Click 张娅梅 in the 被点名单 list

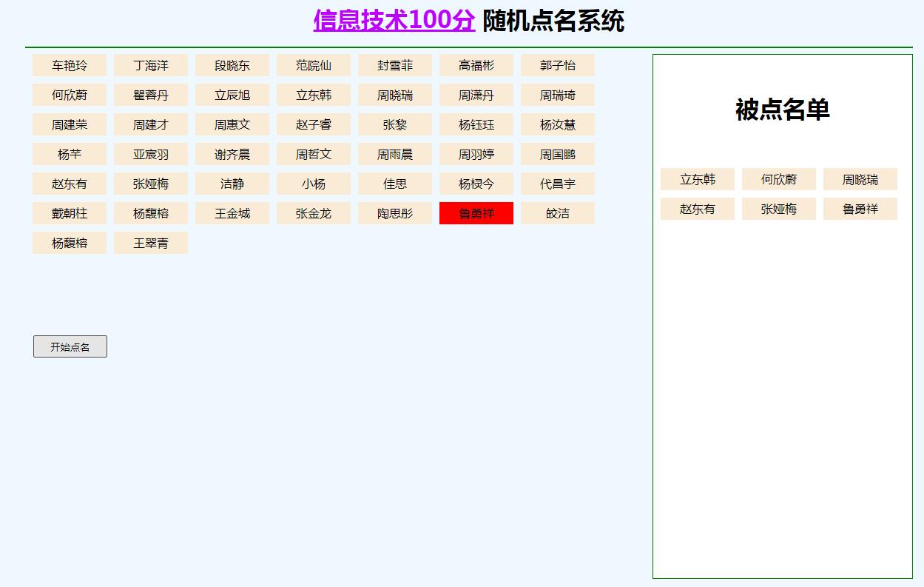coord(779,209)
